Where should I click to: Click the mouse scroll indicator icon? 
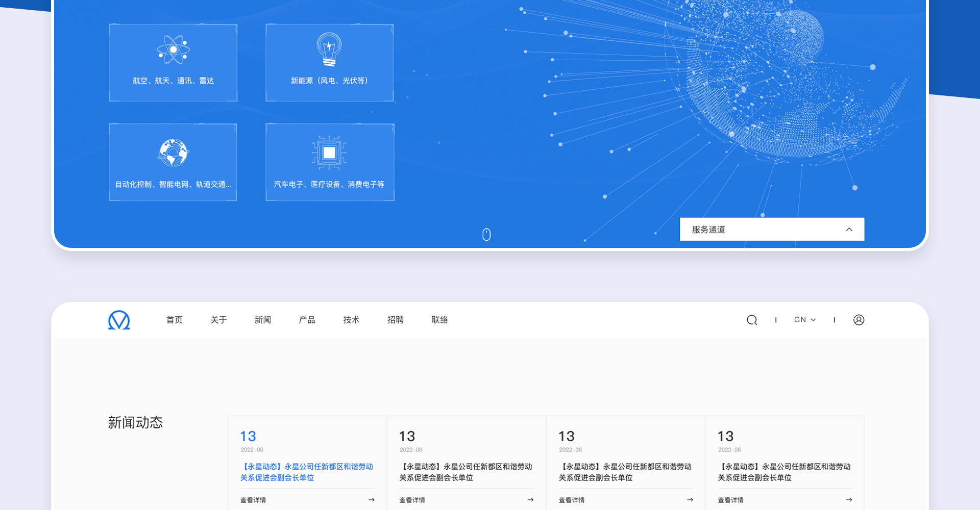(x=486, y=235)
